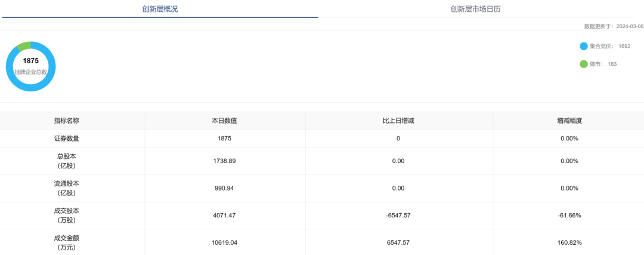Click the 增减幅度 column header
Image resolution: width=644 pixels, height=255 pixels.
(x=569, y=121)
